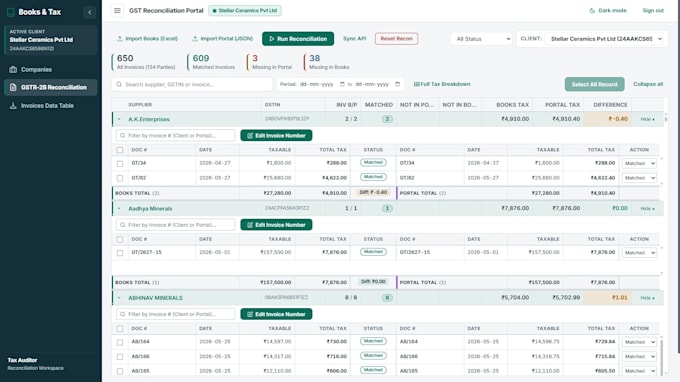
Task: Click the invoice filter field under A.K.Enterprises
Action: point(176,136)
